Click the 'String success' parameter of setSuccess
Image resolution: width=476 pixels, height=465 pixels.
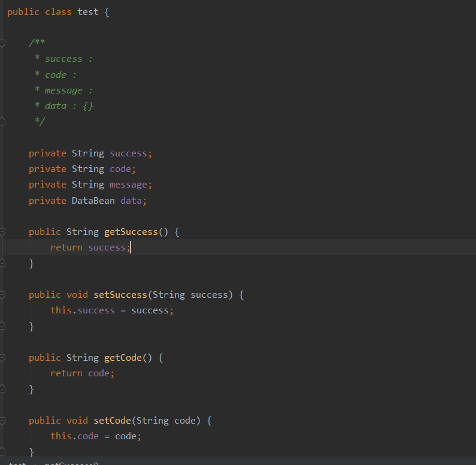coord(190,295)
